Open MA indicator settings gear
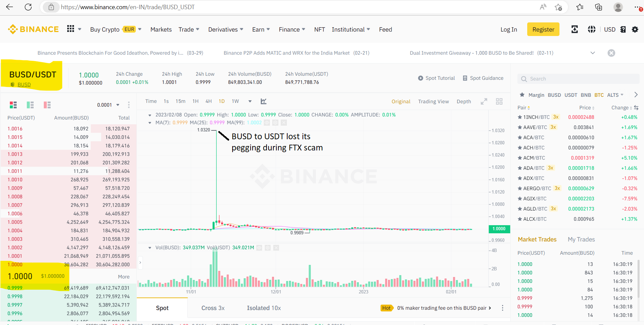644x325 pixels. pyautogui.click(x=275, y=123)
